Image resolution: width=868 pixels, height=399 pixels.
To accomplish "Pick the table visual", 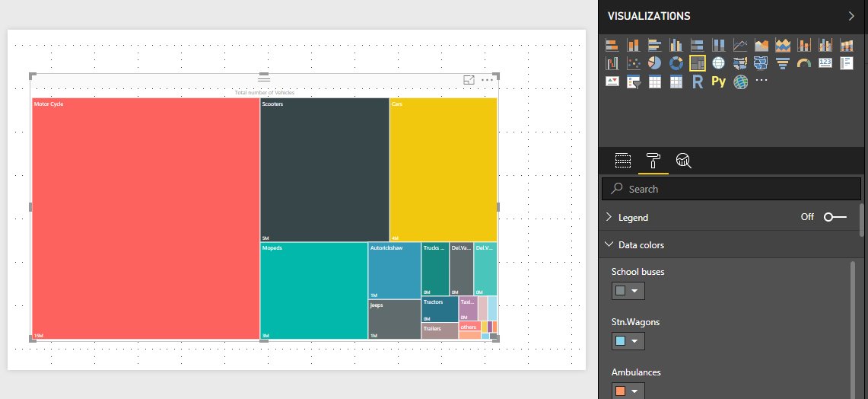I will [x=654, y=82].
